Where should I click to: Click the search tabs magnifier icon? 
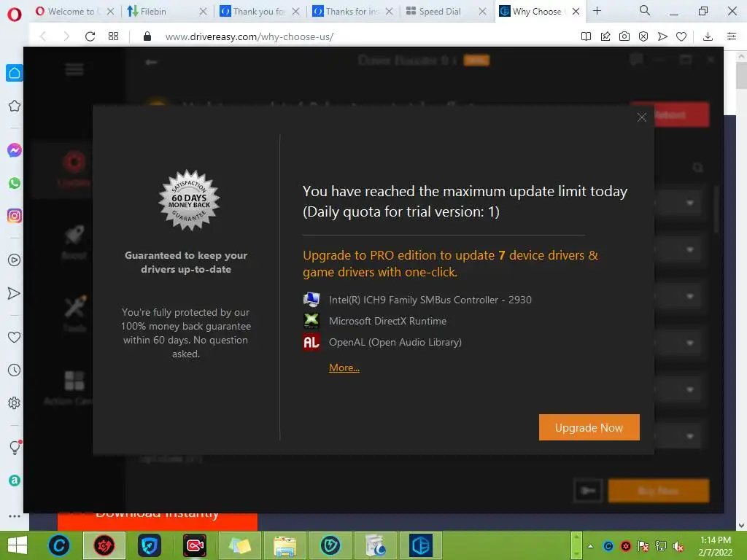click(645, 10)
